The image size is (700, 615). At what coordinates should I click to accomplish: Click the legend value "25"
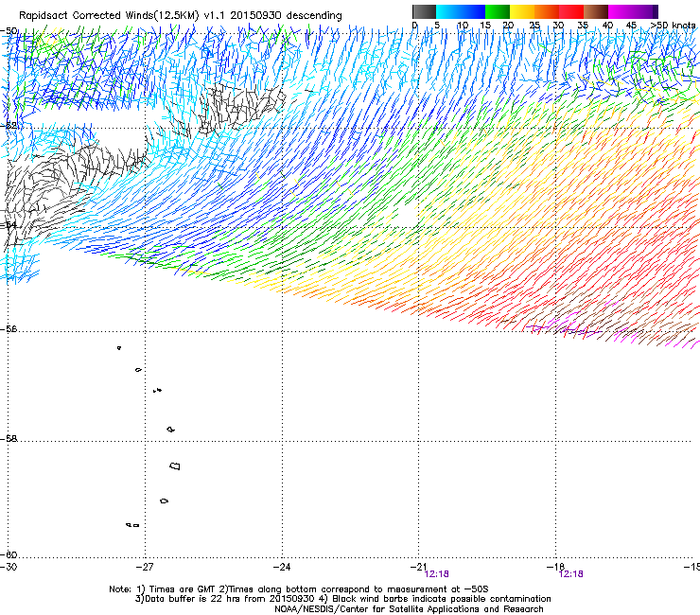(534, 26)
